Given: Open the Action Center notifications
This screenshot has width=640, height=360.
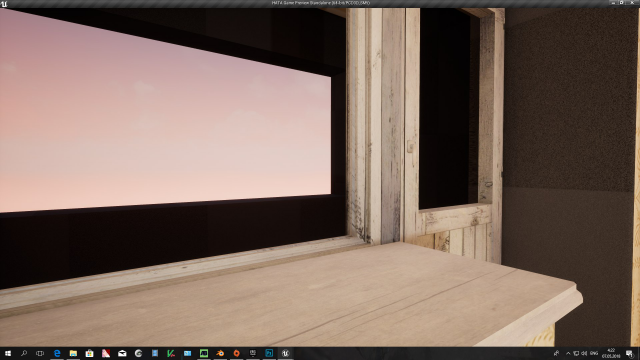Looking at the screenshot, I should click(630, 353).
